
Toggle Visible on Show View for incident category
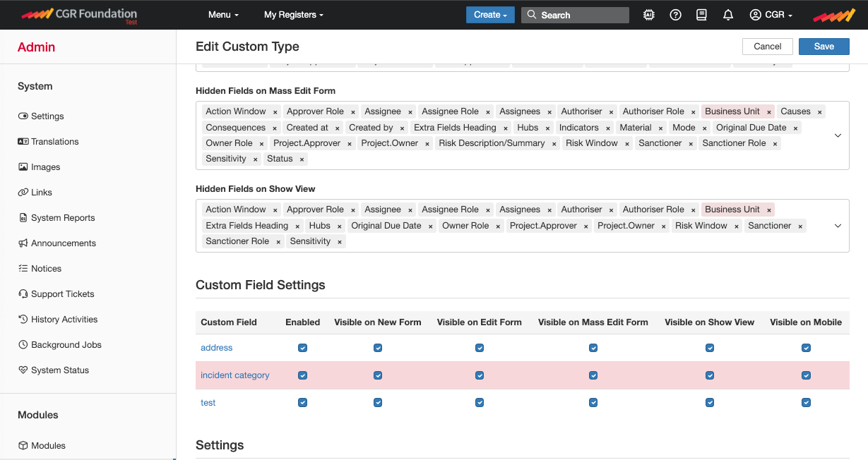[710, 375]
